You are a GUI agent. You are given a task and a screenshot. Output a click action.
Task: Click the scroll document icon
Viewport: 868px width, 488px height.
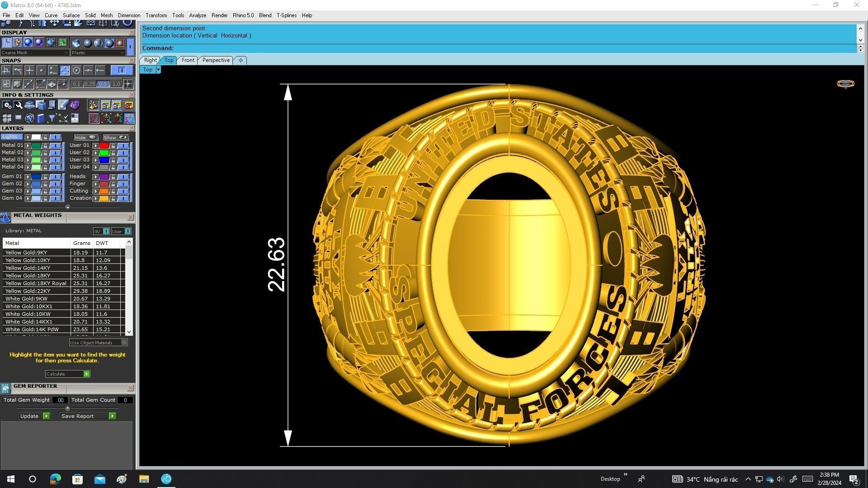tap(52, 105)
